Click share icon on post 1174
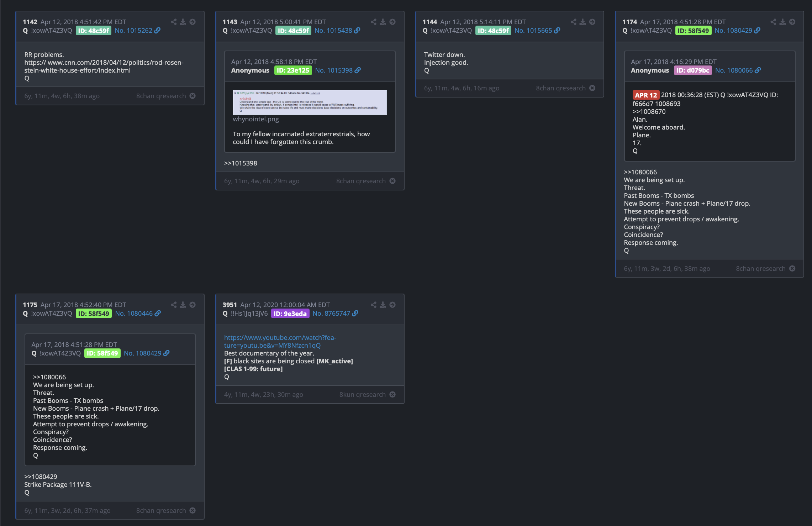812x526 pixels. tap(774, 22)
